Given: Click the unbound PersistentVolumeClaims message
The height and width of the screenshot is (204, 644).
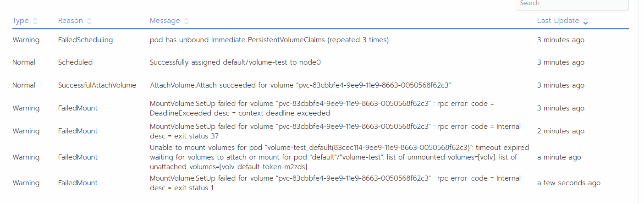Looking at the screenshot, I should [x=269, y=40].
